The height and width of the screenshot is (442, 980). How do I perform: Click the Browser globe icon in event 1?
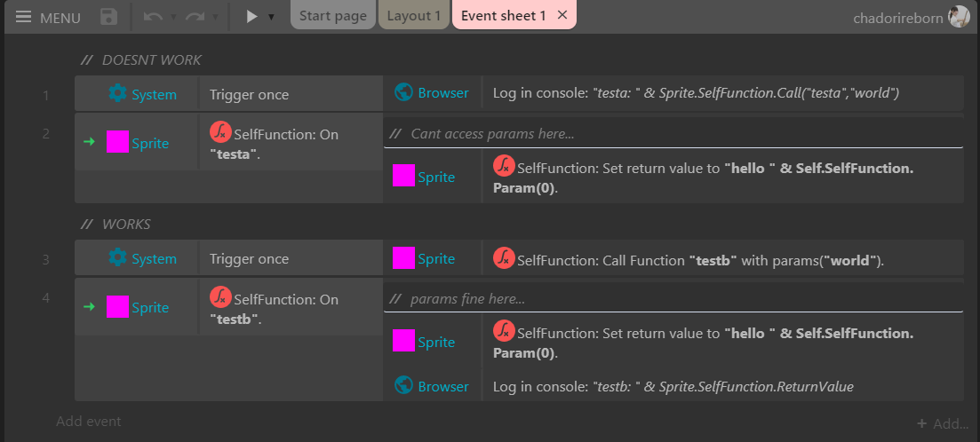pos(403,92)
